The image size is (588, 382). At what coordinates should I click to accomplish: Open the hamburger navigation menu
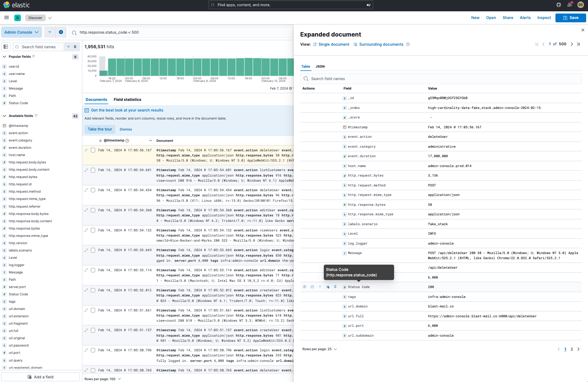point(7,18)
